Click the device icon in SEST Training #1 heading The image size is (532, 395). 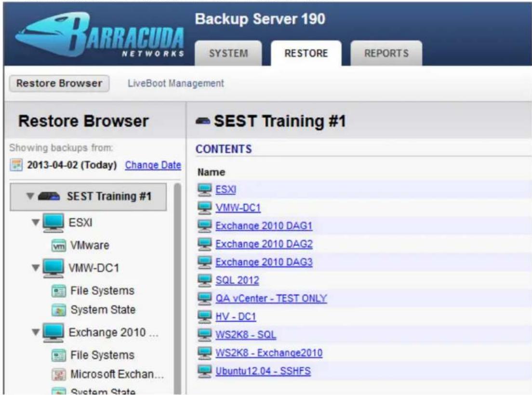pyautogui.click(x=203, y=121)
